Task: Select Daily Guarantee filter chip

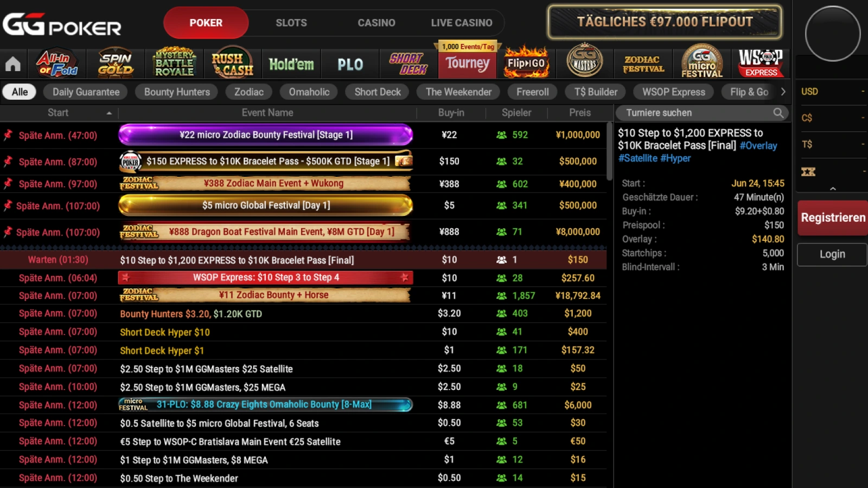Action: tap(86, 92)
